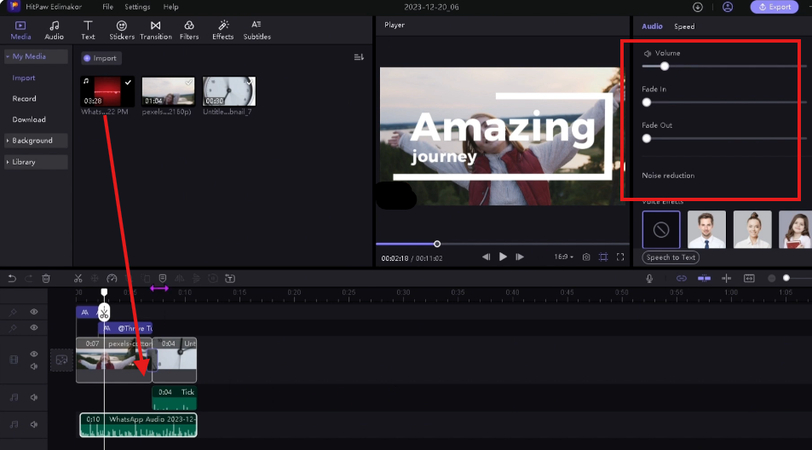Click the Export button
Viewport: 812px width, 450px height.
774,7
